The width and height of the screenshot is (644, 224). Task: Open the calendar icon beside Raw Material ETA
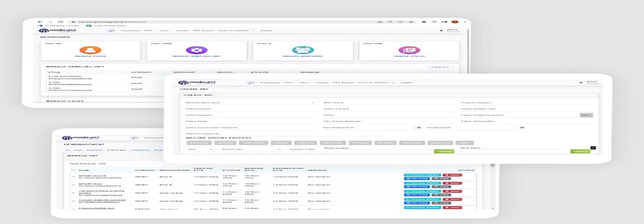click(x=419, y=128)
